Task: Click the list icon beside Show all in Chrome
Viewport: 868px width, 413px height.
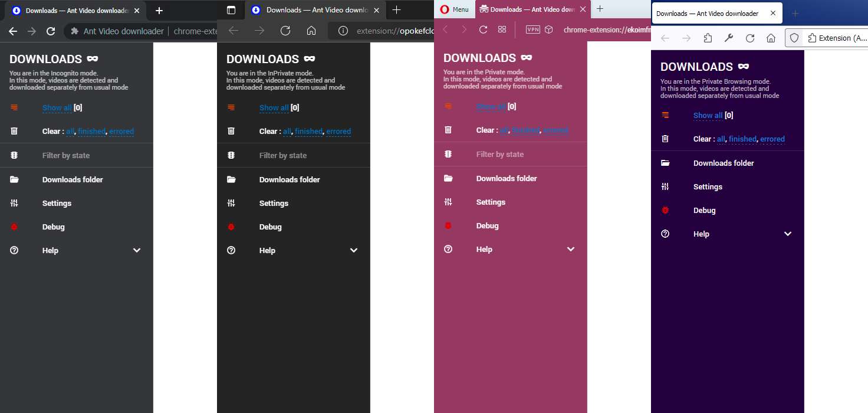Action: pyautogui.click(x=14, y=107)
